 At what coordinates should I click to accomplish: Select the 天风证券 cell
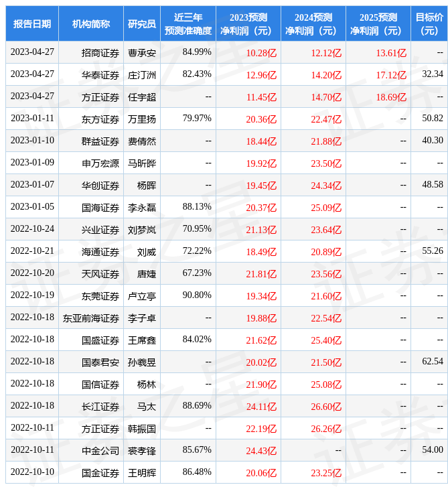tap(100, 274)
